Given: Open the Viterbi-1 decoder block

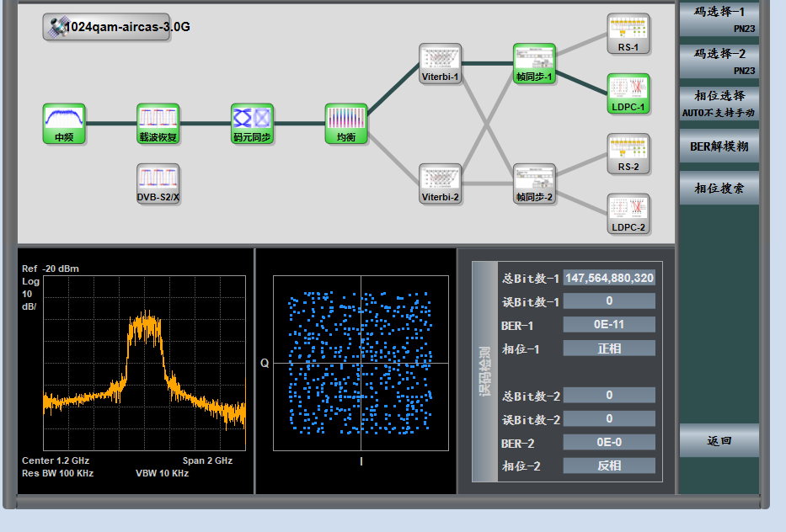Looking at the screenshot, I should click(441, 63).
